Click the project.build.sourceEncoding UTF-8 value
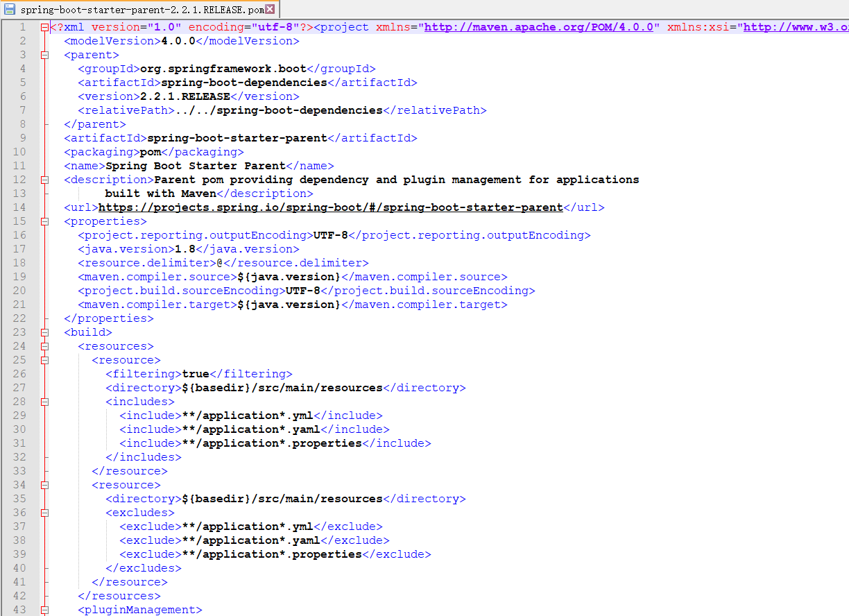Image resolution: width=849 pixels, height=616 pixels. coord(303,291)
